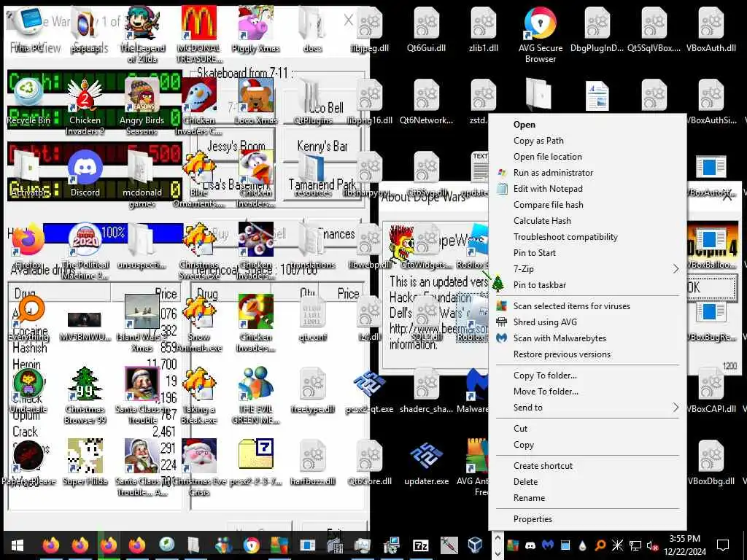Viewport: 747px width, 560px height.
Task: Open the Legend of Zilda shortcut
Action: (142, 34)
